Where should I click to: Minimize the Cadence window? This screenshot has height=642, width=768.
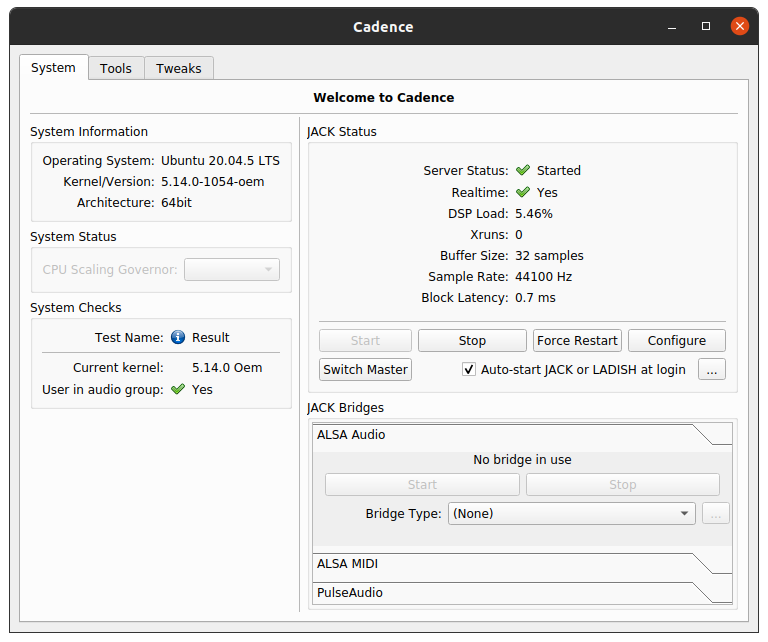click(672, 27)
